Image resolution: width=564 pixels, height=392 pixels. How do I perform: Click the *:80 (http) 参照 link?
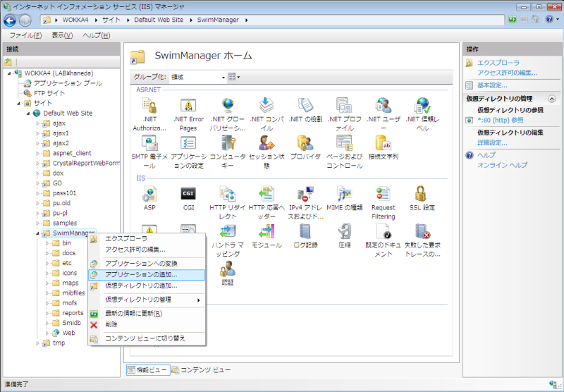(501, 121)
